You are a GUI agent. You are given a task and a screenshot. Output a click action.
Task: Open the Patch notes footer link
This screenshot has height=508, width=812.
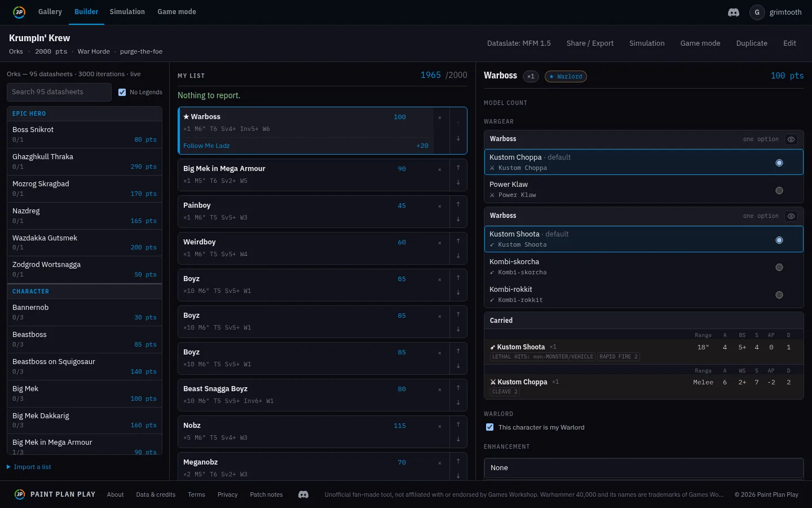[266, 494]
